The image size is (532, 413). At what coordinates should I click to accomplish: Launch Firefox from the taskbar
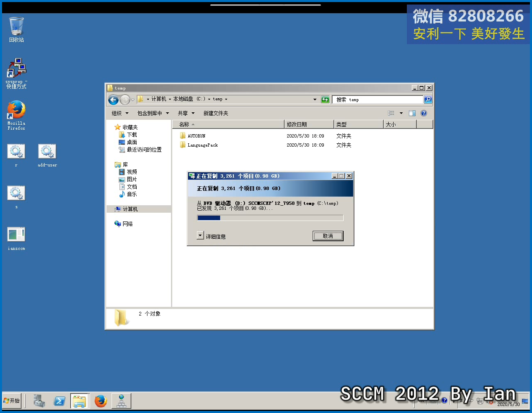(x=100, y=401)
